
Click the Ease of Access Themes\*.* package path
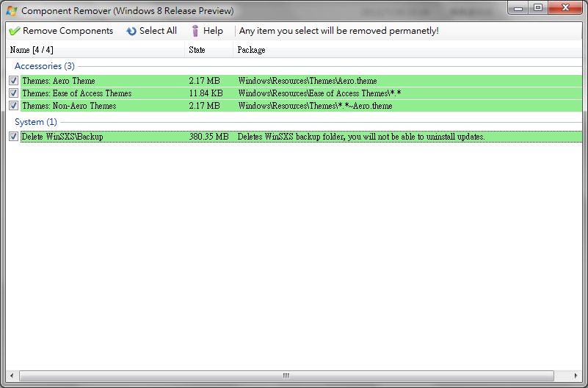tap(319, 93)
